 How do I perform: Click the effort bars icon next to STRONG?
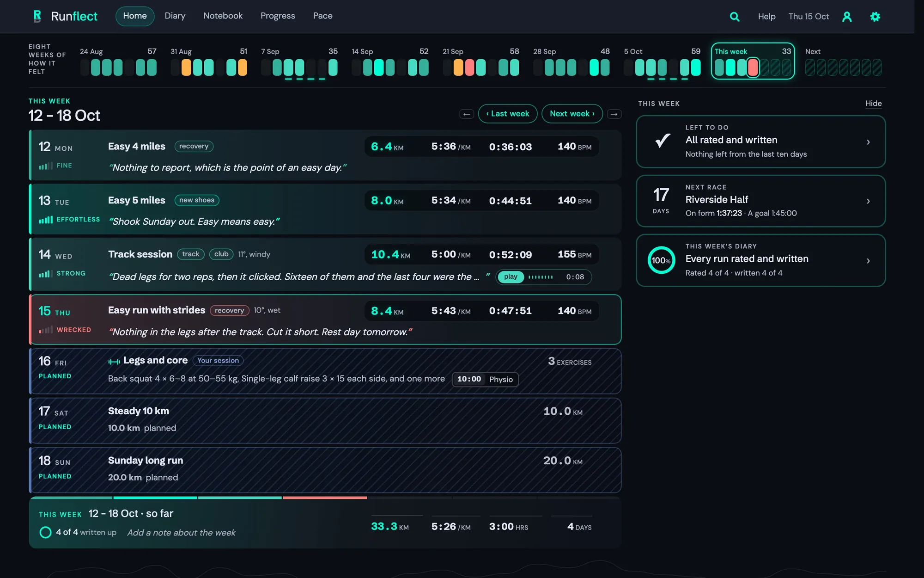pos(46,274)
